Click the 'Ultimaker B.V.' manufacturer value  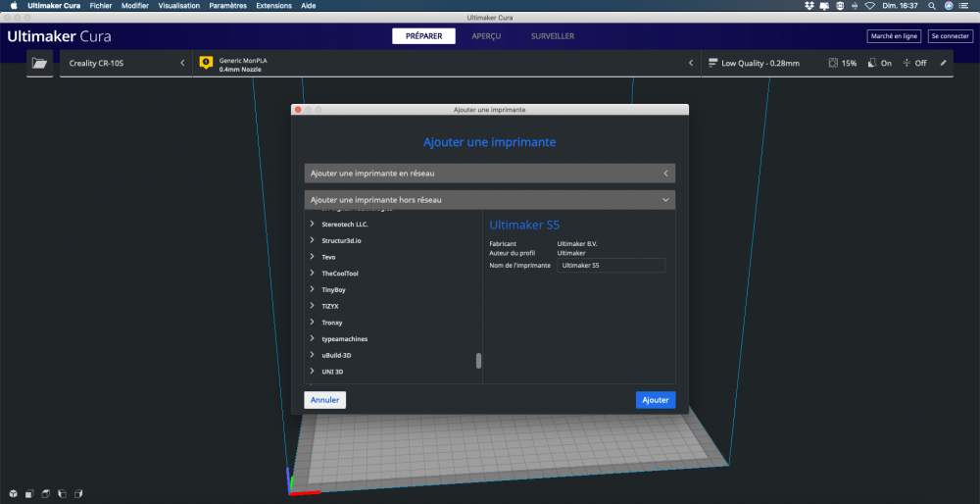click(577, 244)
